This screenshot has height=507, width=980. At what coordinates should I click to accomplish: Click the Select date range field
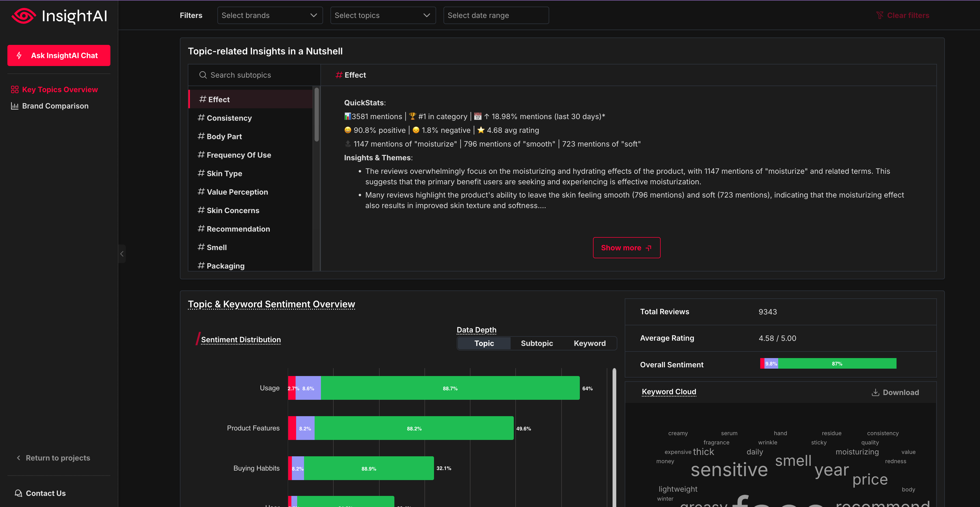[x=496, y=15]
